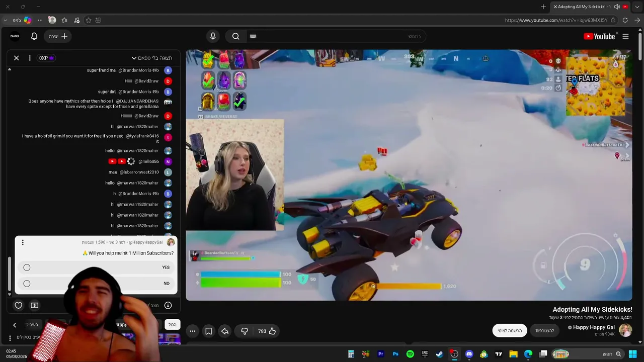This screenshot has height=362, width=644.
Task: Open the 0XP channel points badge
Action: [x=46, y=58]
